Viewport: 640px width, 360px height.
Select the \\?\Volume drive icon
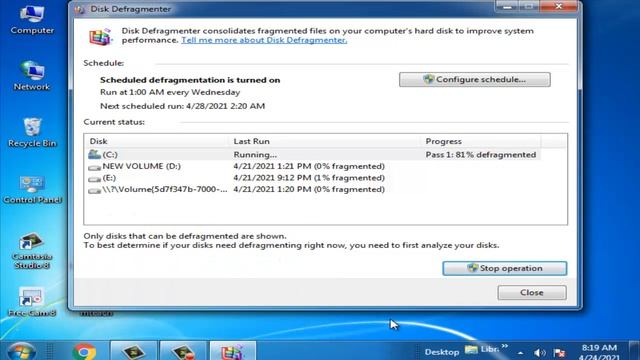pyautogui.click(x=94, y=190)
